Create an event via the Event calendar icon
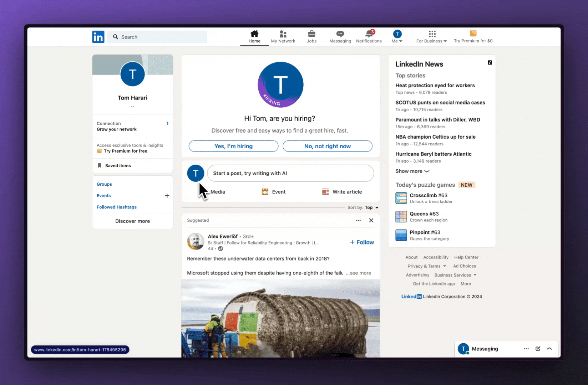Screen dimensions: 588x385 264,191
